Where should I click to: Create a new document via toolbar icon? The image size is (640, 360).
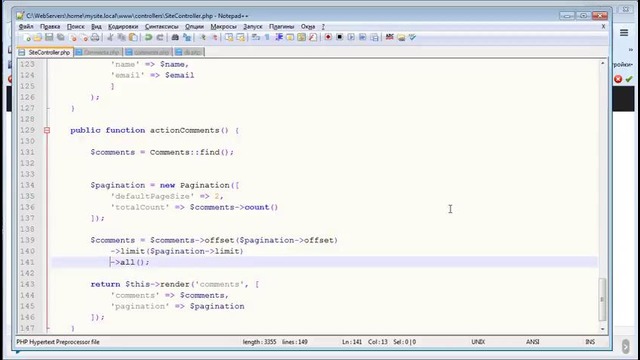(x=26, y=38)
